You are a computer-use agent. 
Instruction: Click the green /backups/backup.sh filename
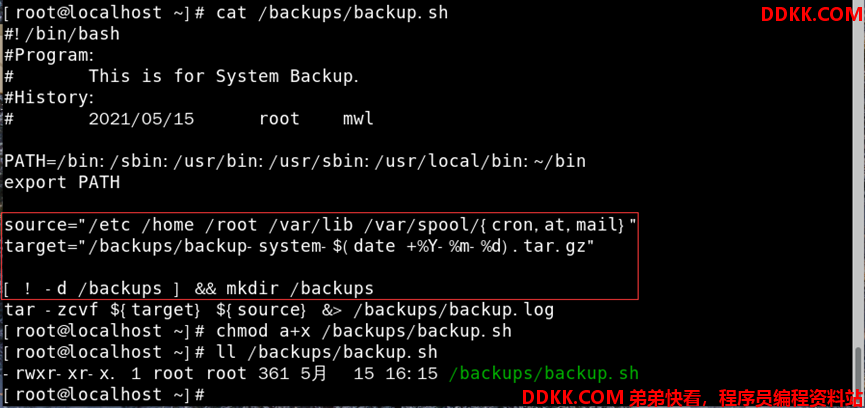click(544, 374)
